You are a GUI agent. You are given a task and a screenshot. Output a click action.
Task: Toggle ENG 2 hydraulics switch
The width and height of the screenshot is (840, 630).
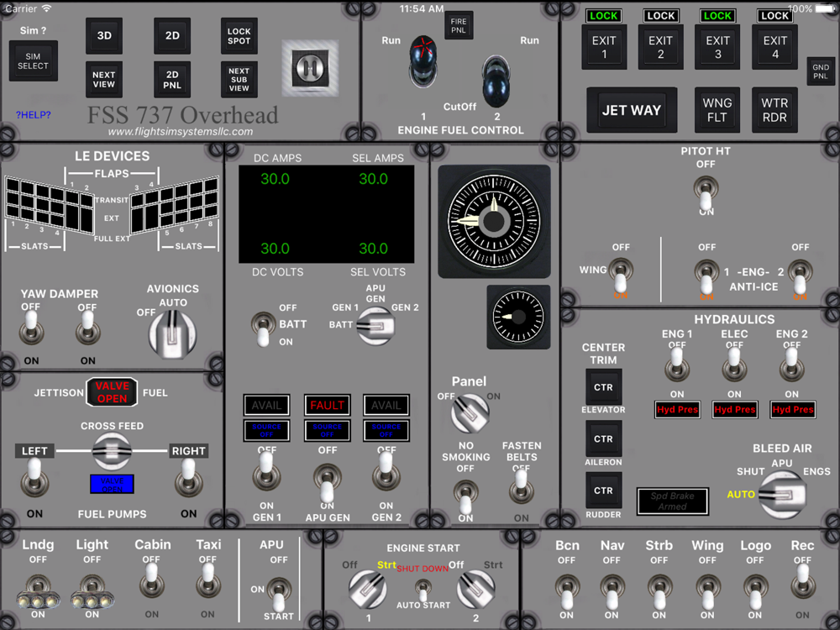pos(792,365)
